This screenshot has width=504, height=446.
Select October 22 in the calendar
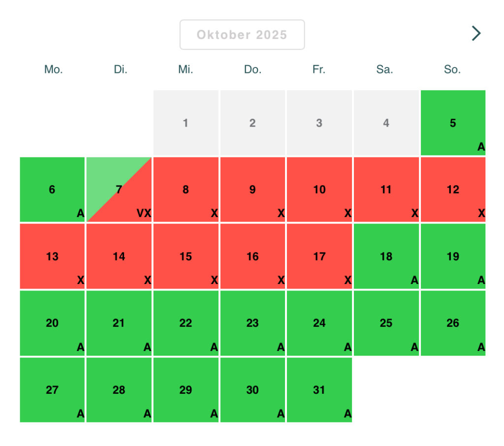[186, 323]
